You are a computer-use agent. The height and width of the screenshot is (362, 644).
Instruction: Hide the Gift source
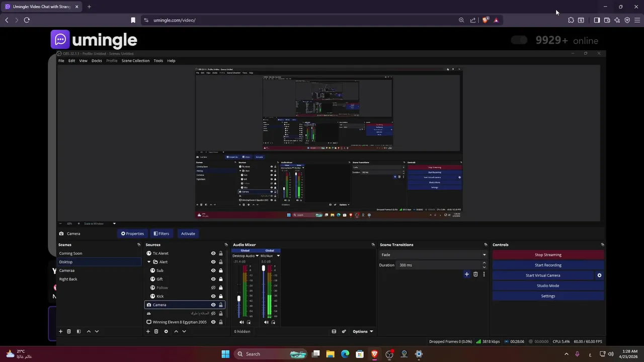pos(213,279)
